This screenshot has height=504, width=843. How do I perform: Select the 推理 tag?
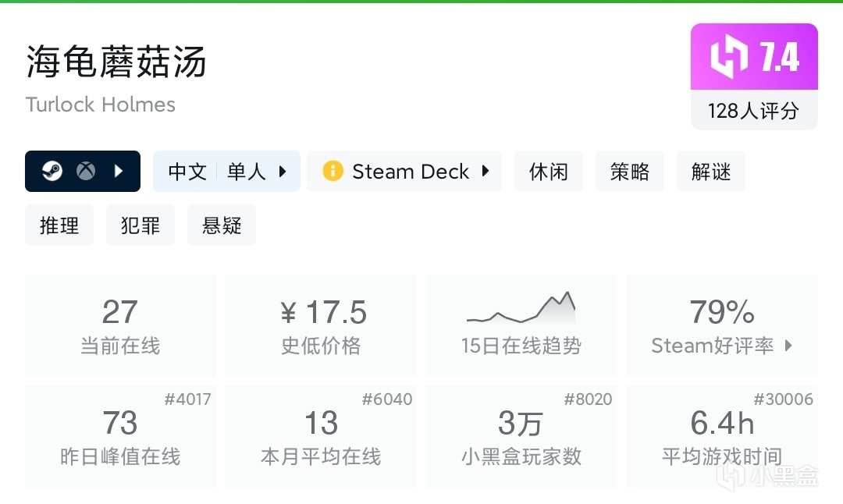(x=59, y=225)
